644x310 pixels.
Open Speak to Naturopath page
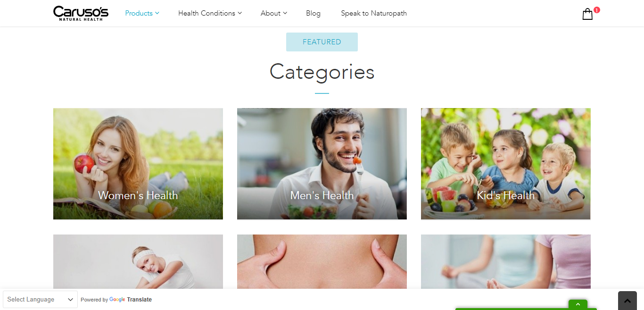[374, 13]
